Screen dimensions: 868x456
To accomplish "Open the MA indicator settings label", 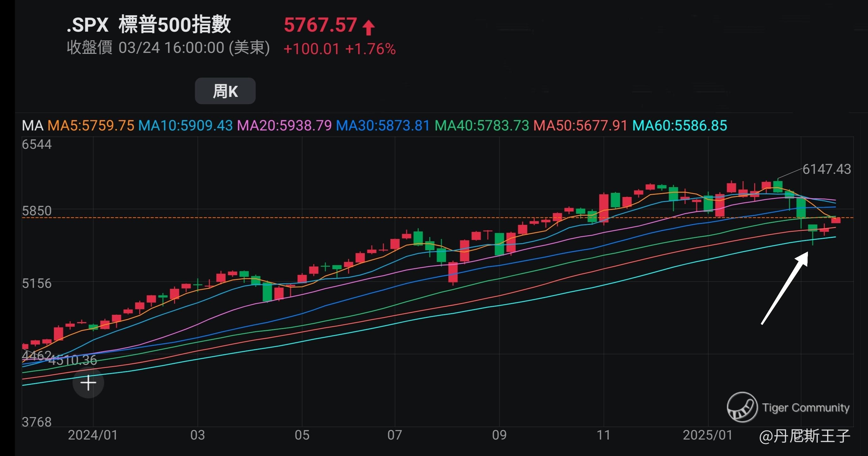I will point(32,126).
